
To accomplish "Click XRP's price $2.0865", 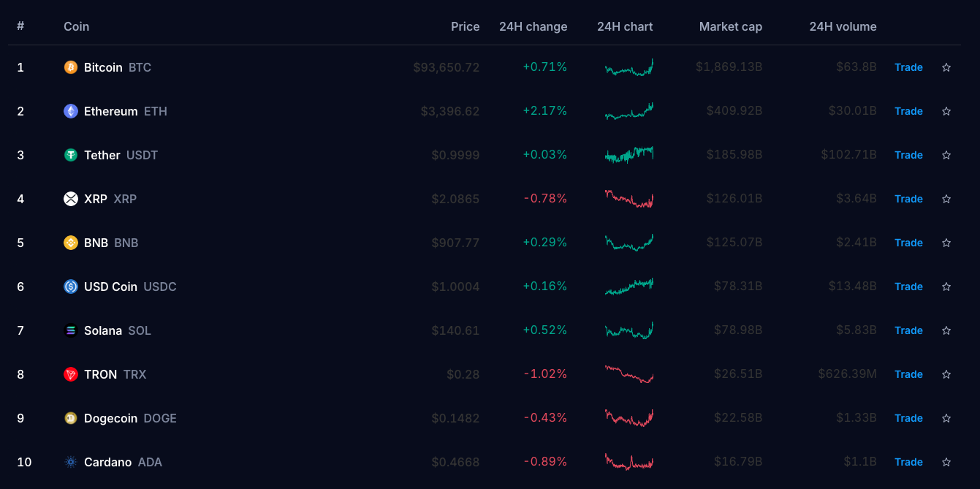I will (455, 199).
